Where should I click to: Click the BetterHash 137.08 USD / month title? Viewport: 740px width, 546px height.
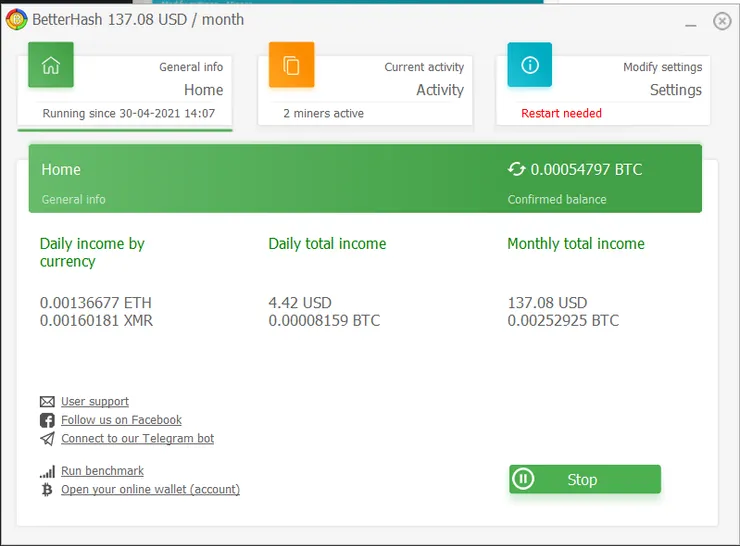coord(138,20)
